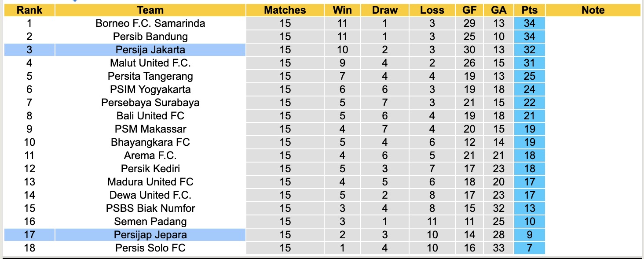Open the Persita Tangerang team entry
Image resolution: width=644 pixels, height=259 pixels.
[150, 76]
